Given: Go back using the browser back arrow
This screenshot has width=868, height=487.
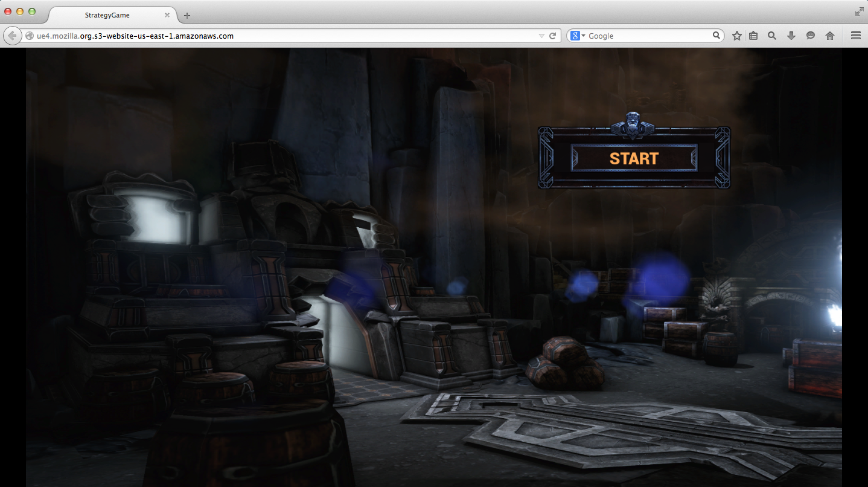Looking at the screenshot, I should coord(12,36).
